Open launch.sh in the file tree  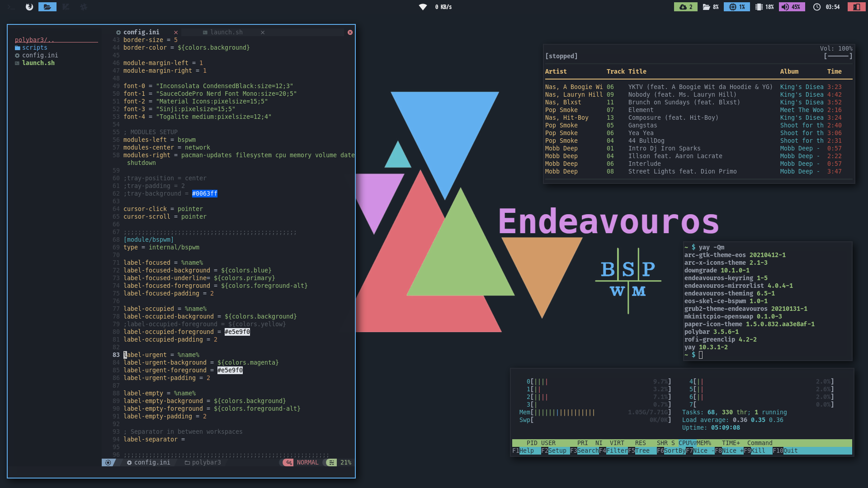click(35, 63)
